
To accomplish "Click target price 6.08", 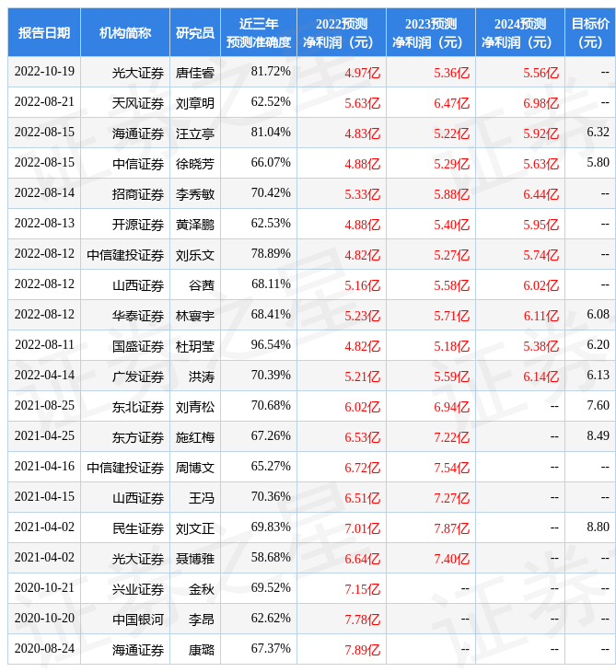I will point(598,315).
